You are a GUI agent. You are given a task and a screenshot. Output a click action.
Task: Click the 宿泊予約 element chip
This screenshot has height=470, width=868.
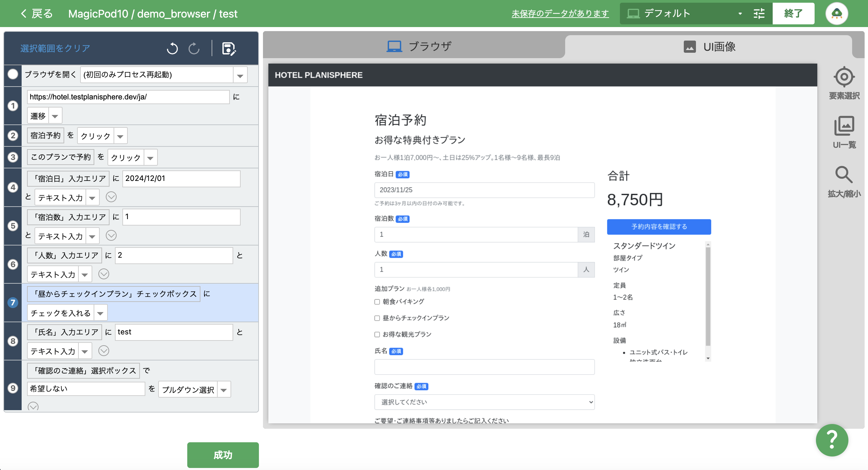[46, 136]
